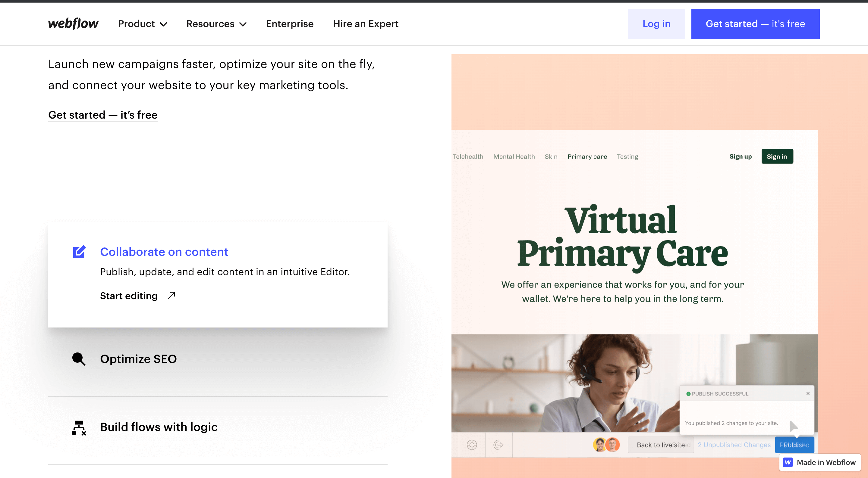Click the webflow logo in the top navigation

tap(73, 23)
